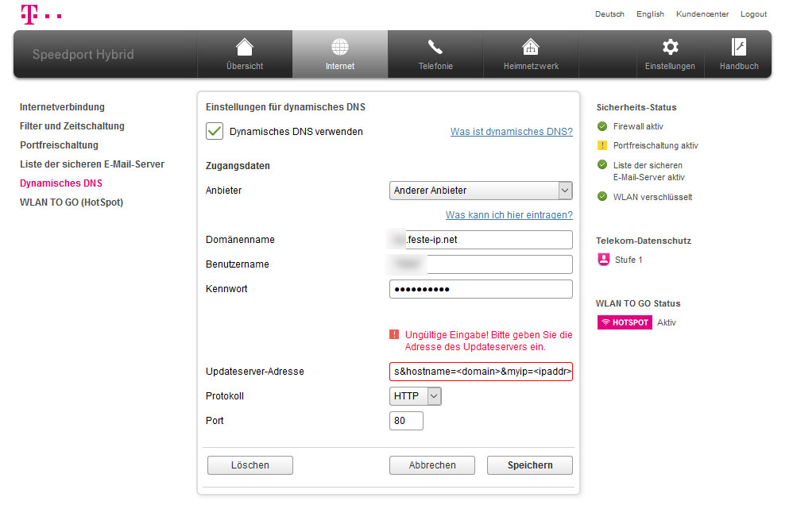The image size is (793, 532).
Task: Select Filter und Zeitschaltung in sidebar
Action: pos(72,126)
